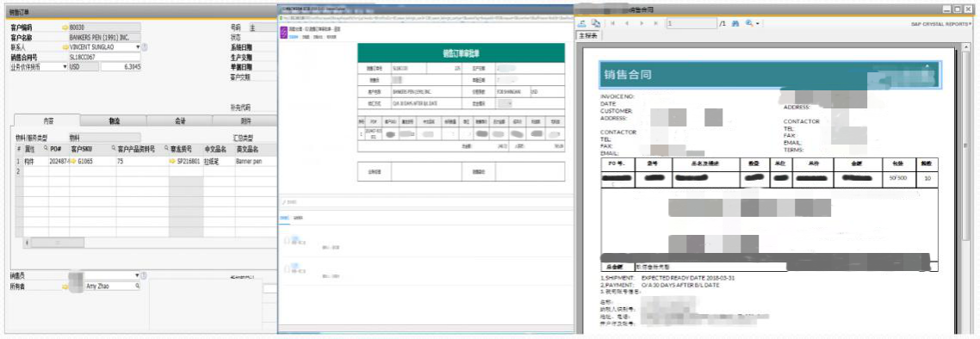
Task: Open the 业务伙伴货币 currency dropdown
Action: click(65, 66)
